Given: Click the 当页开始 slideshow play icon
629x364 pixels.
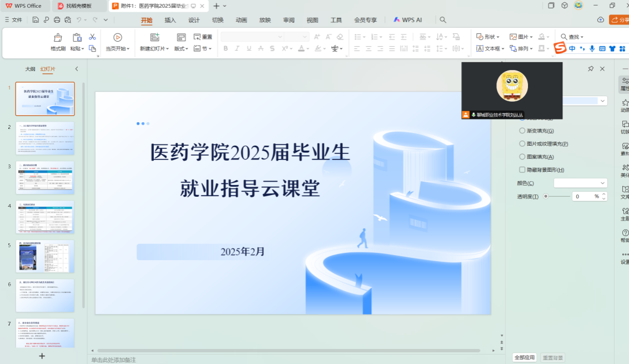Looking at the screenshot, I should tap(117, 37).
